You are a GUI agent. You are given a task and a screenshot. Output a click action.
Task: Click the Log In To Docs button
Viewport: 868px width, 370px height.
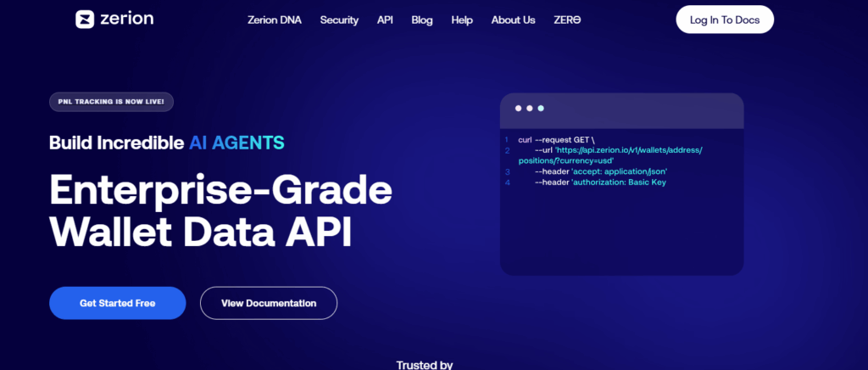725,20
